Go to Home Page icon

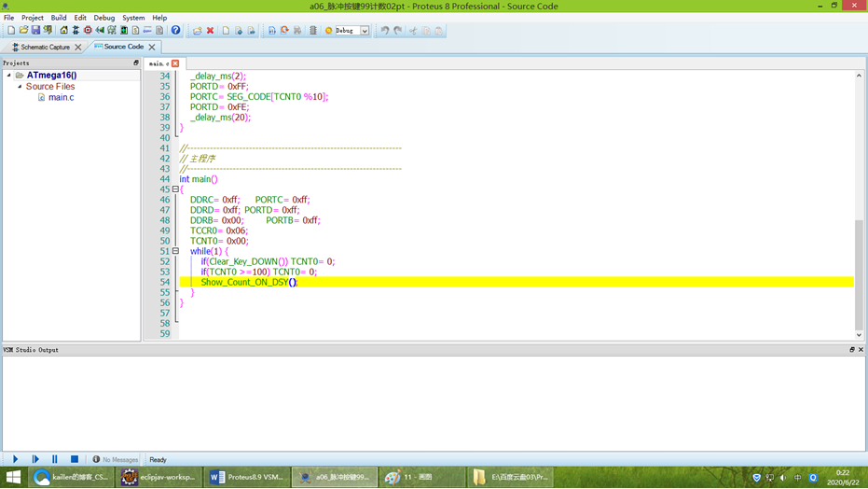pos(63,31)
